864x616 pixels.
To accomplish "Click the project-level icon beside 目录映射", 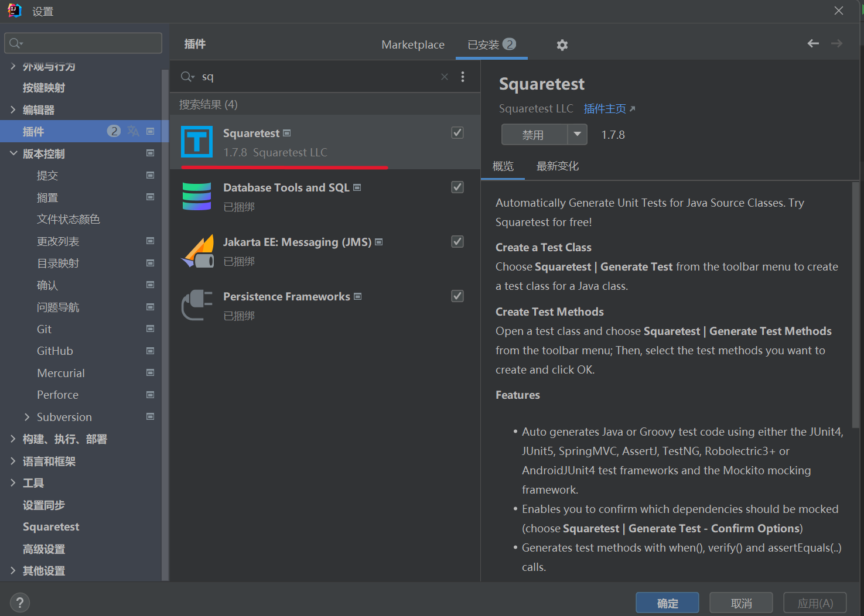I will point(151,263).
